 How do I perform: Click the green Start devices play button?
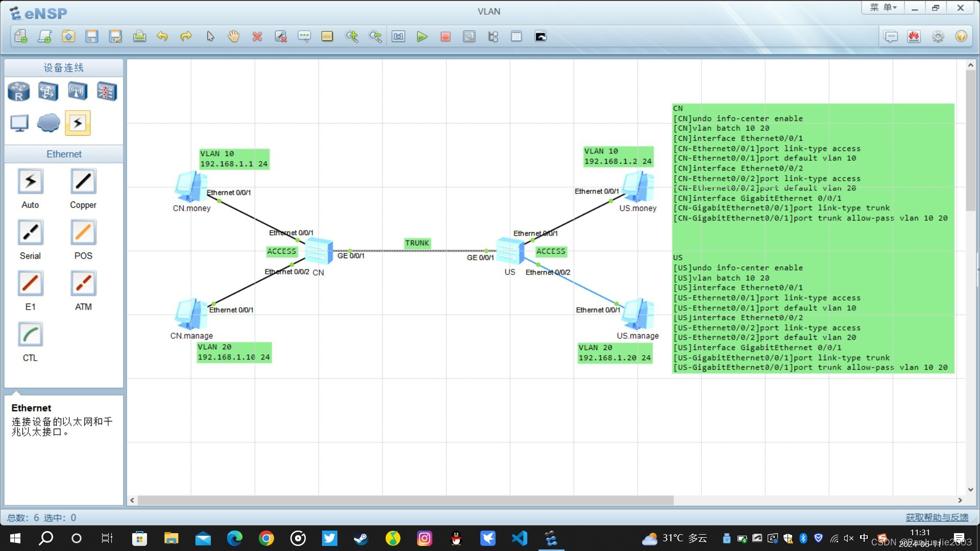pos(422,37)
